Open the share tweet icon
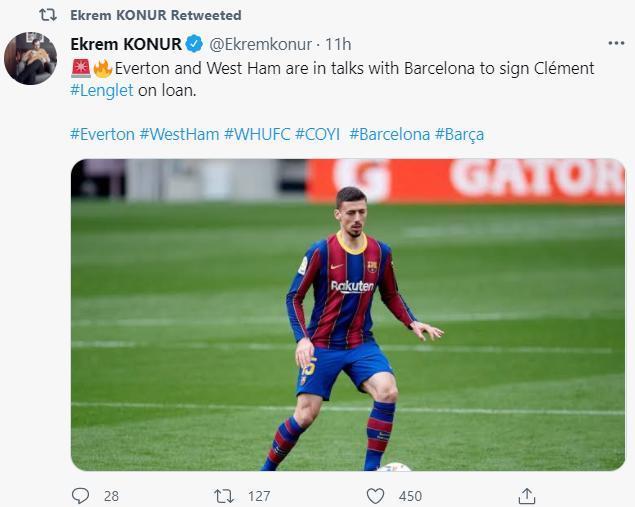Image resolution: width=635 pixels, height=507 pixels. (x=526, y=495)
